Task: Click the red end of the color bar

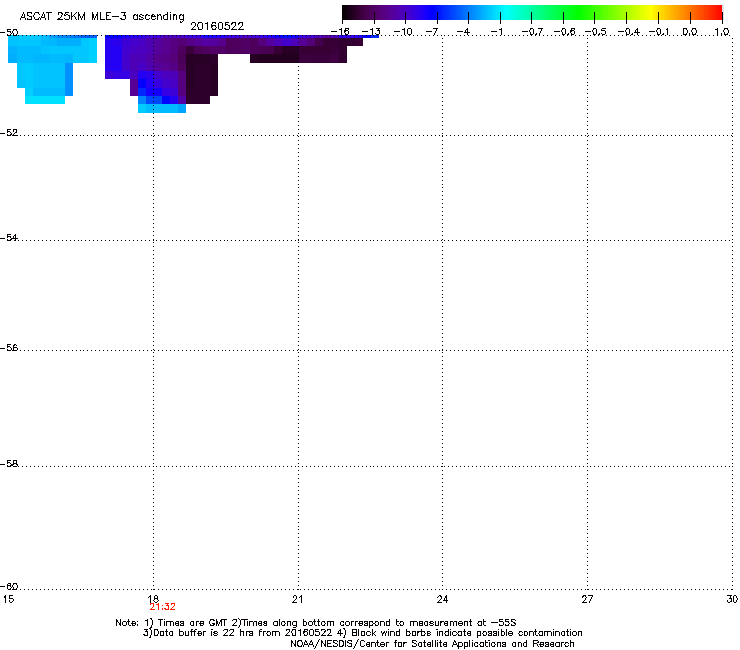Action: pos(715,13)
